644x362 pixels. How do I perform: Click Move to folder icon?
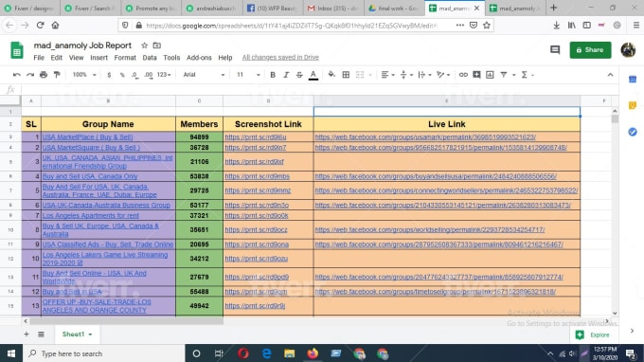coord(157,45)
